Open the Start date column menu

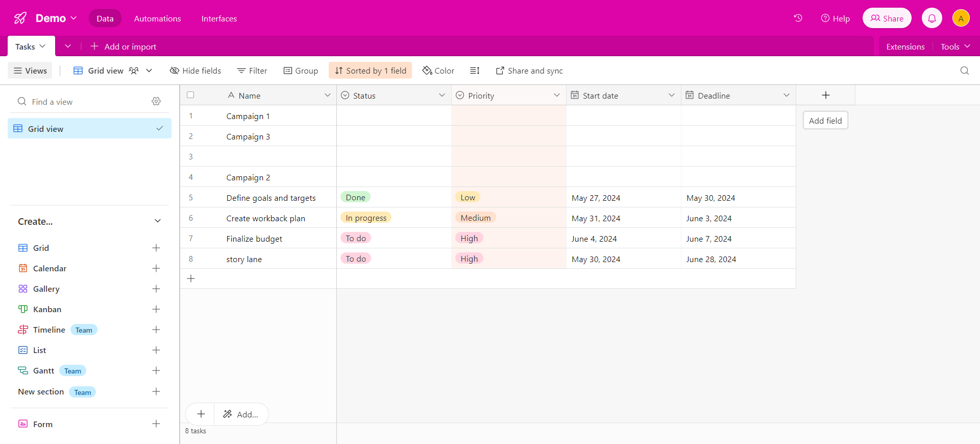(x=672, y=95)
